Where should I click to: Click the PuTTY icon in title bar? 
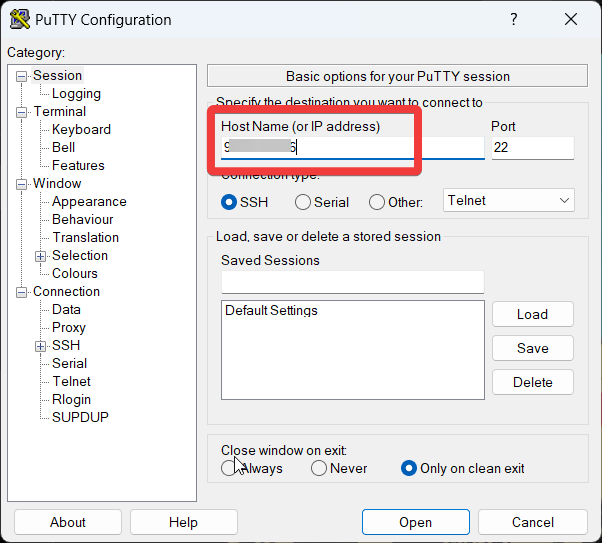tap(19, 20)
